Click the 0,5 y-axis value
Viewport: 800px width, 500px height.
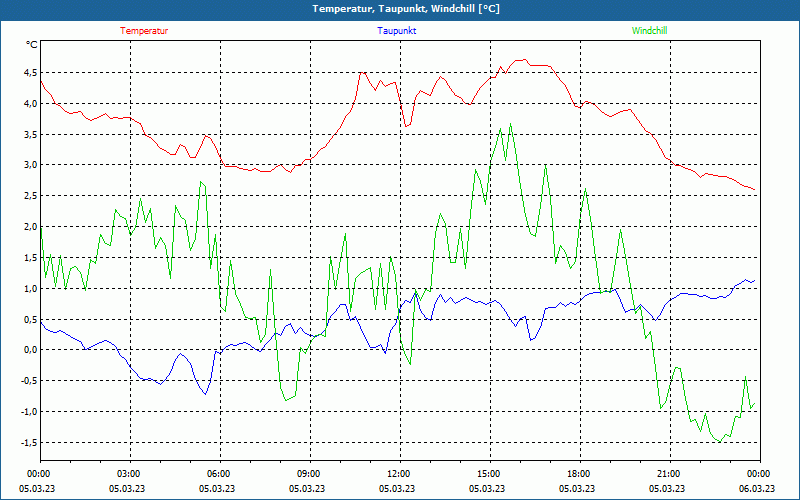point(30,319)
